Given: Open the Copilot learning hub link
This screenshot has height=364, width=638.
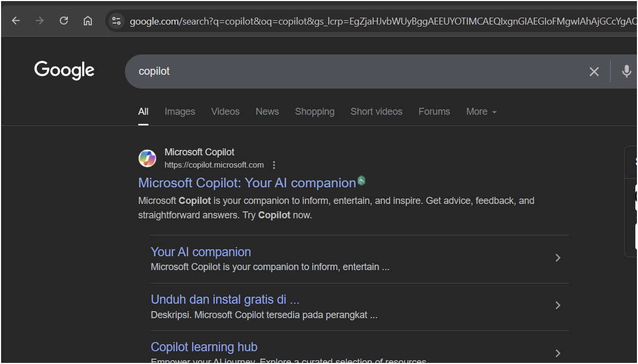Looking at the screenshot, I should point(204,347).
